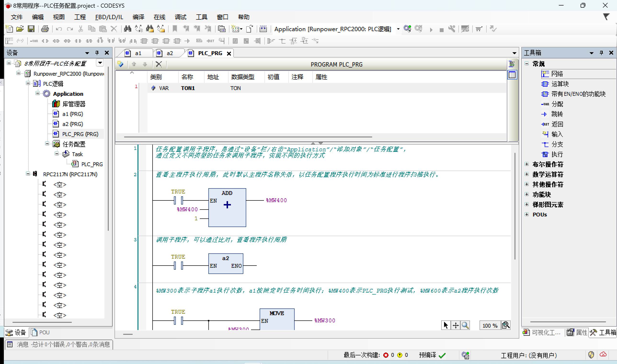Create a new project with the New icon

[x=9, y=29]
